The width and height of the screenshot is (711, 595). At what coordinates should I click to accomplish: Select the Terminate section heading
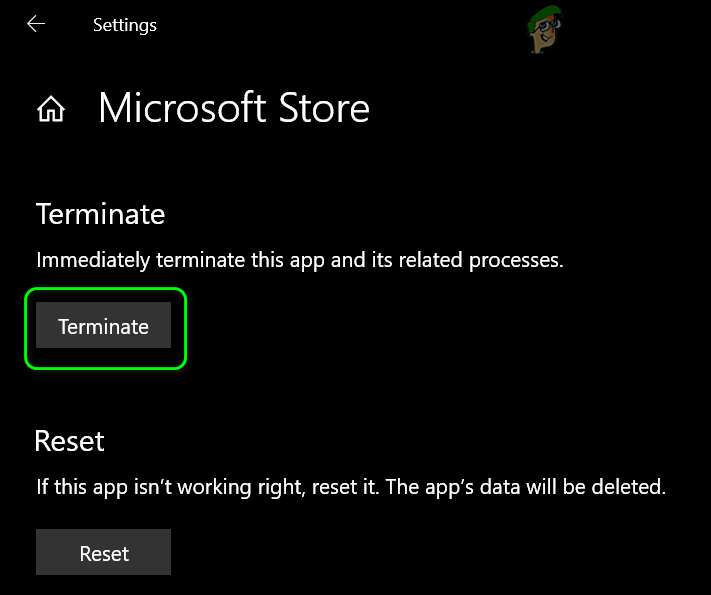100,214
